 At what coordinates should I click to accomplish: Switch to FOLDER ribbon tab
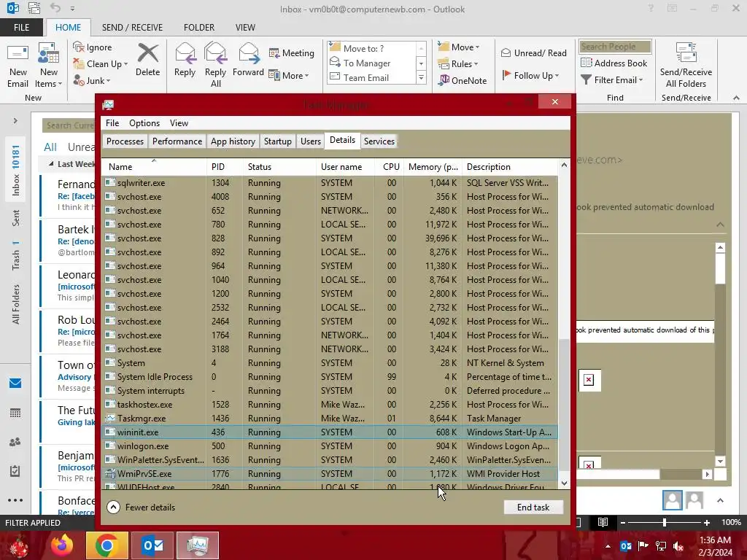click(x=199, y=28)
